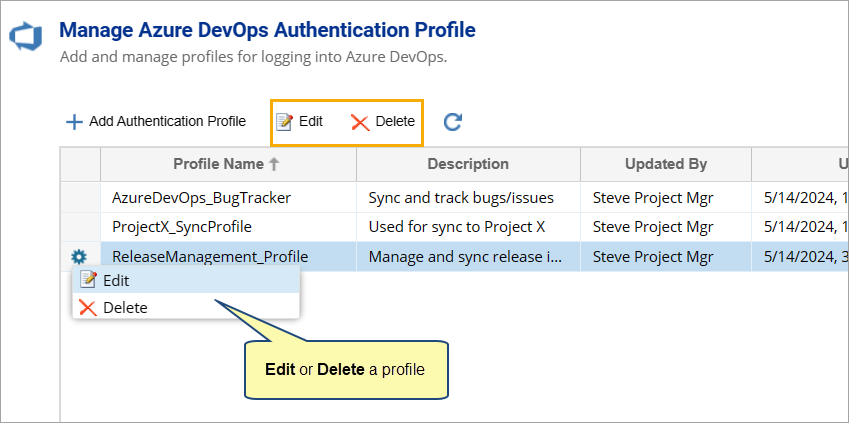Click the Add Authentication Profile label

click(167, 122)
